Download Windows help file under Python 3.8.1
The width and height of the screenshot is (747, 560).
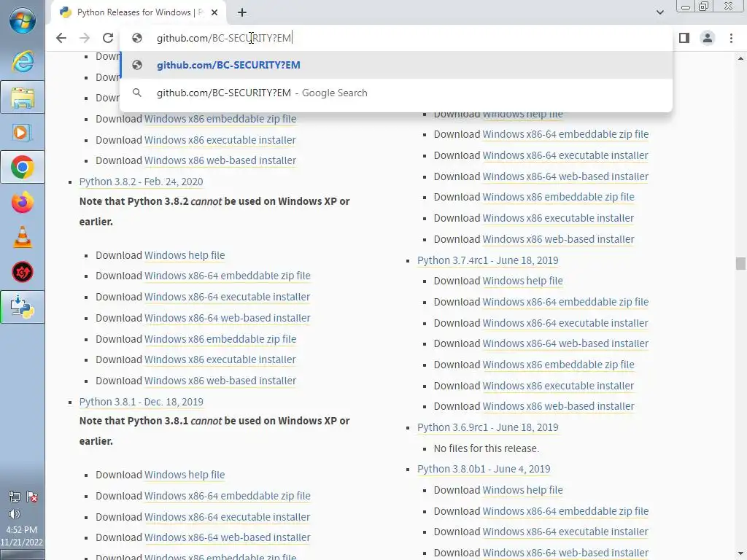(x=185, y=475)
